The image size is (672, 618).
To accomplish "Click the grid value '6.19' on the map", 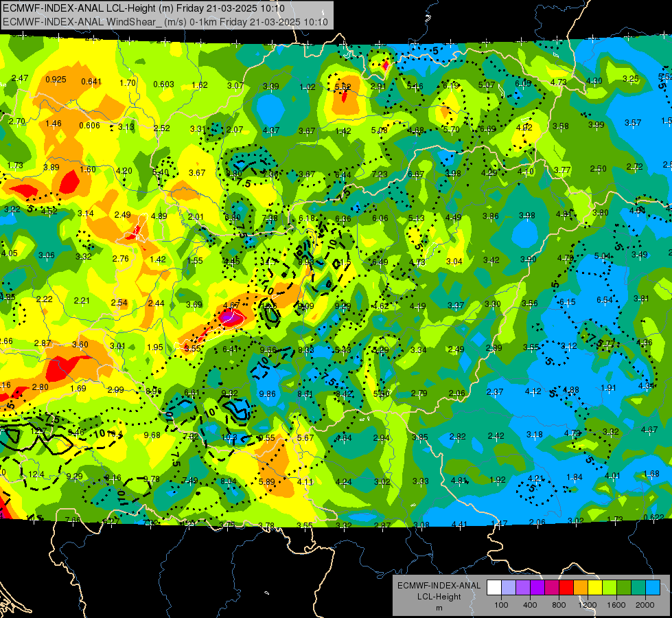I will pos(451,85).
